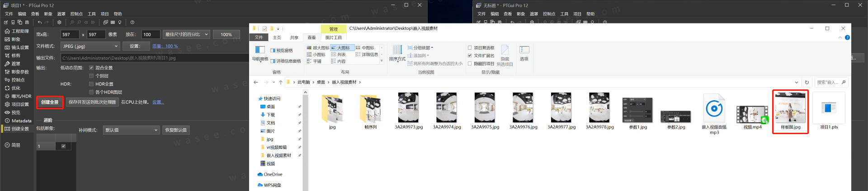
Task: Switch to the 主页 ribbon tab
Action: click(277, 37)
